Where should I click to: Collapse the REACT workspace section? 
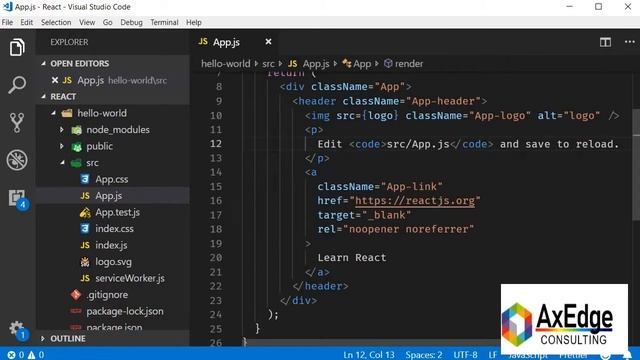pyautogui.click(x=44, y=96)
